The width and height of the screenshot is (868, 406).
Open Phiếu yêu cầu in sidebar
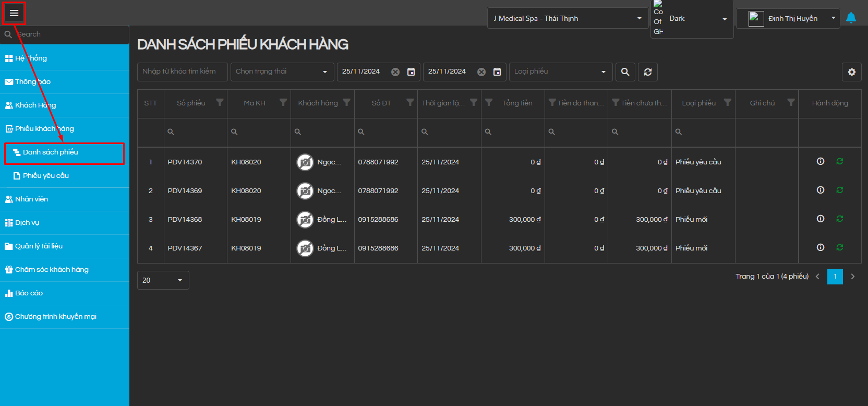(x=46, y=176)
